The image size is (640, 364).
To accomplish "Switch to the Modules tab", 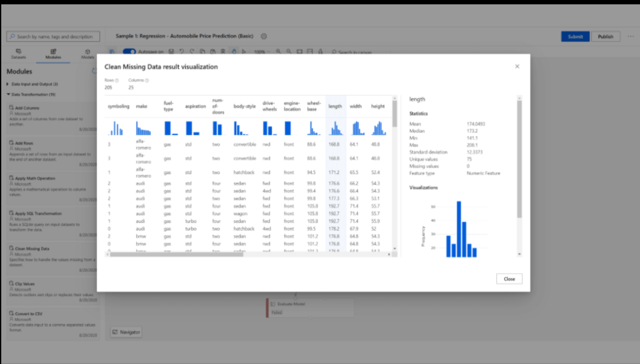I will pyautogui.click(x=53, y=54).
